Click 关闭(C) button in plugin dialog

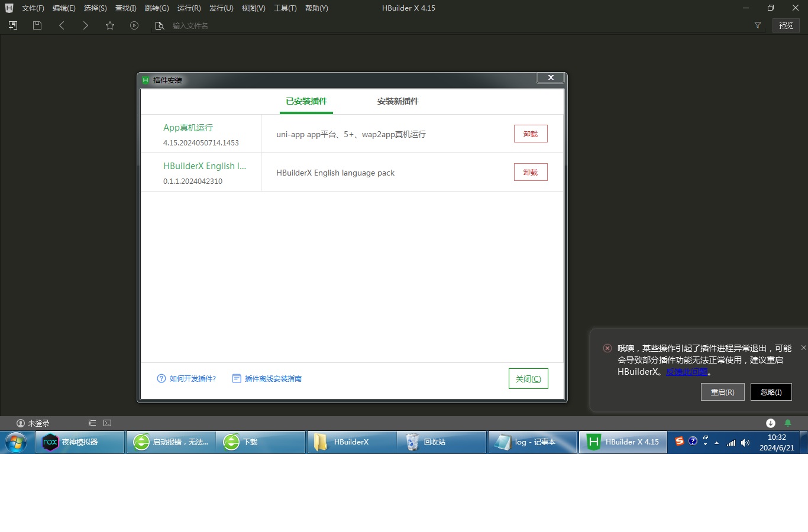[528, 379]
